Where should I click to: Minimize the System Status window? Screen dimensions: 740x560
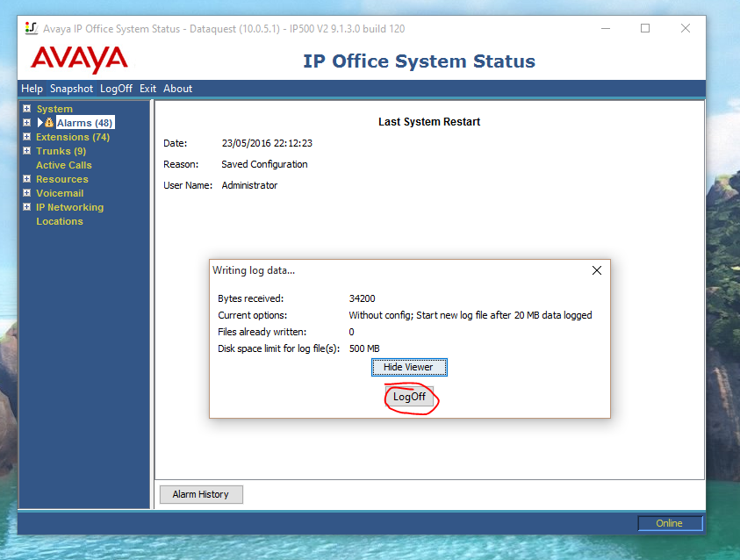pyautogui.click(x=606, y=28)
